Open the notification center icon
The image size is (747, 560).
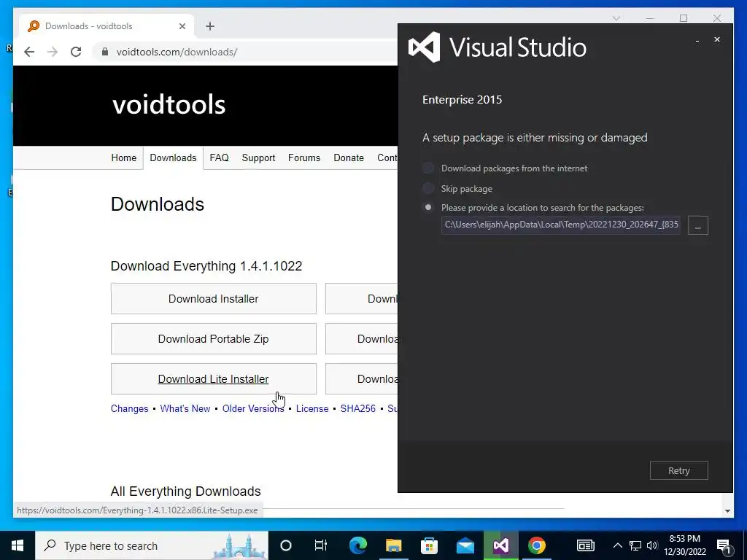coord(724,545)
